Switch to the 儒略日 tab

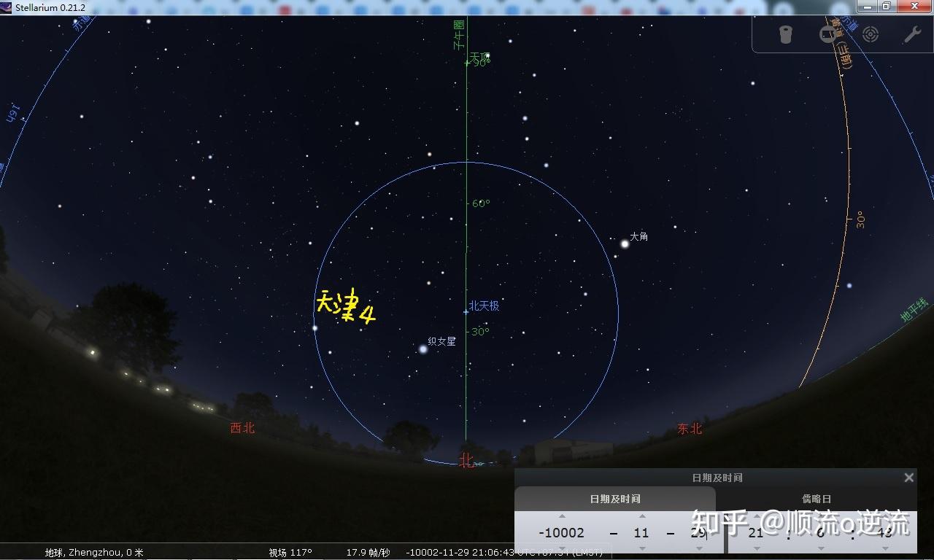[x=817, y=499]
